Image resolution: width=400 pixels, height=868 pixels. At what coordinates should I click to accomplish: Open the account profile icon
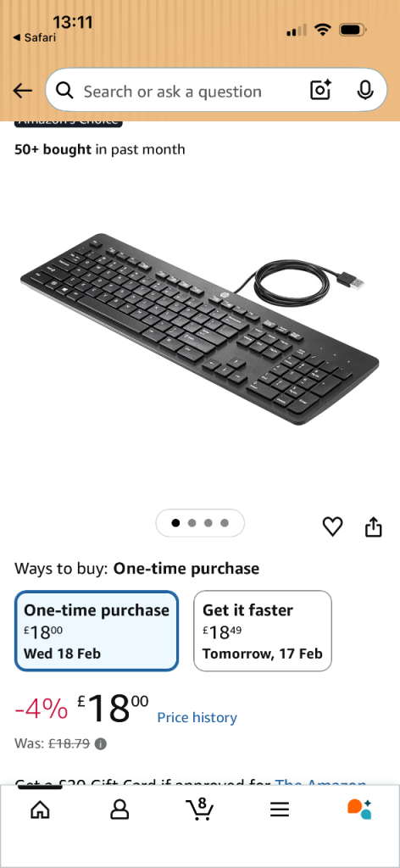(x=119, y=810)
